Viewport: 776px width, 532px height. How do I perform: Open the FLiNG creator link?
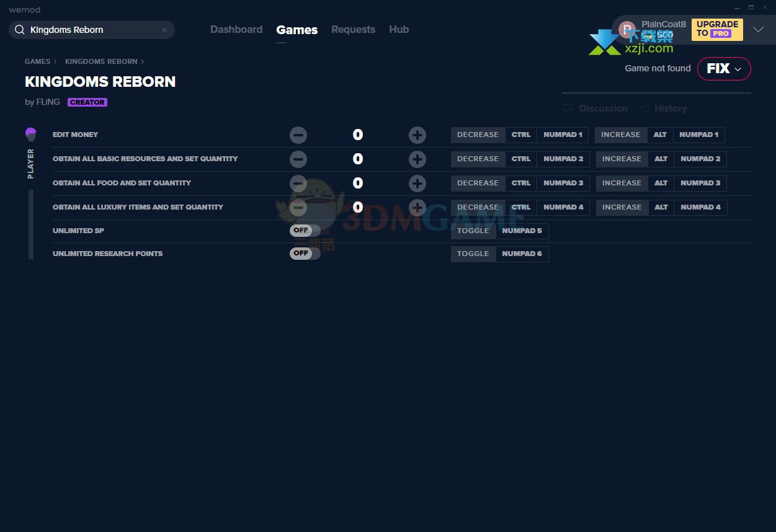pyautogui.click(x=48, y=102)
